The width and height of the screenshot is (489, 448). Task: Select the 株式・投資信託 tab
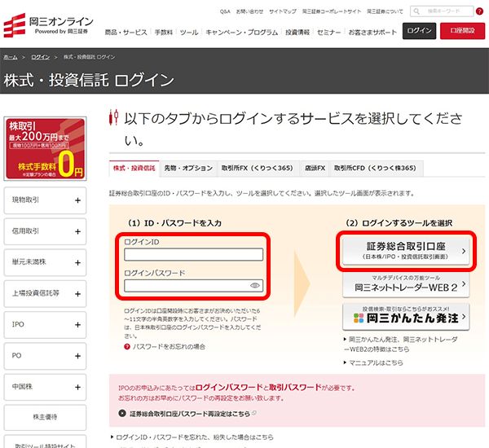pos(134,169)
